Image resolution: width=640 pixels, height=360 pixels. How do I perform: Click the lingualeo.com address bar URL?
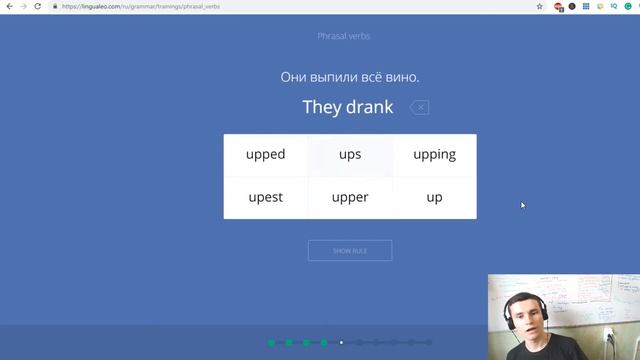pyautogui.click(x=141, y=7)
